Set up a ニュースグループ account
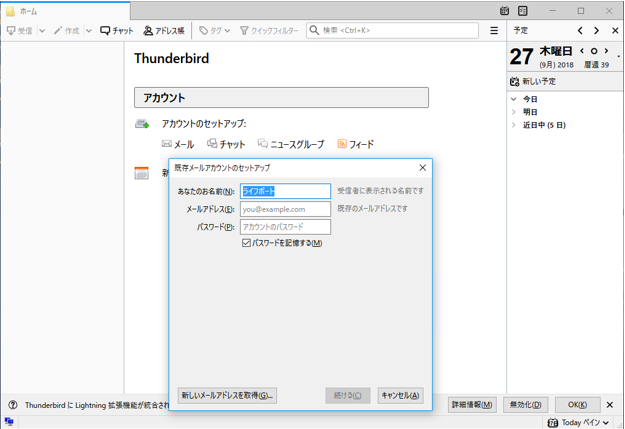This screenshot has width=625, height=429. pos(291,144)
